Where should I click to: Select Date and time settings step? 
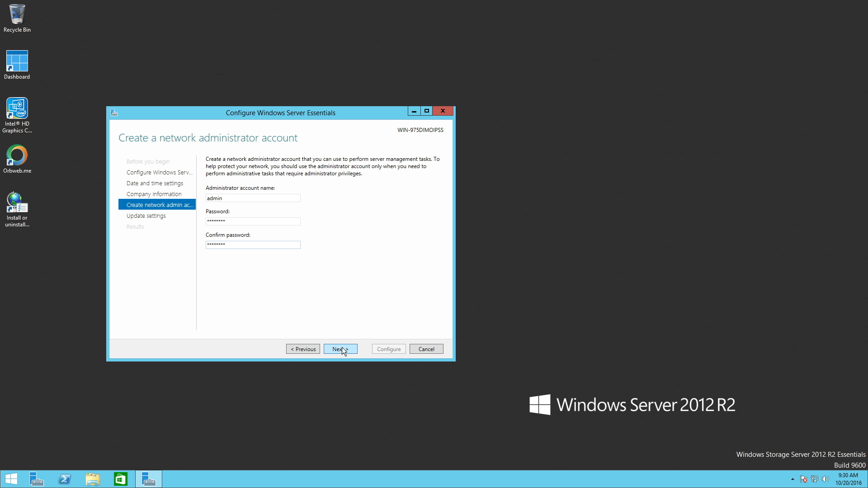pyautogui.click(x=155, y=183)
